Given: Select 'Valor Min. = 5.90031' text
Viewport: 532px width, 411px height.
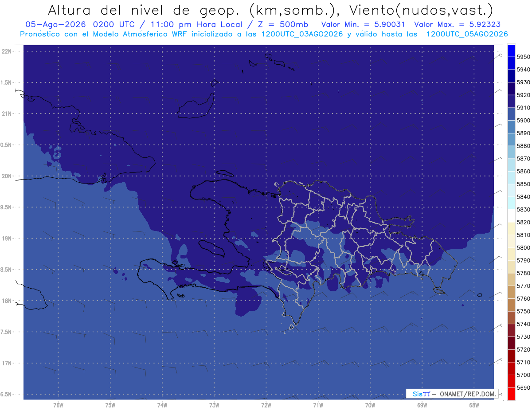Looking at the screenshot, I should click(x=363, y=25).
